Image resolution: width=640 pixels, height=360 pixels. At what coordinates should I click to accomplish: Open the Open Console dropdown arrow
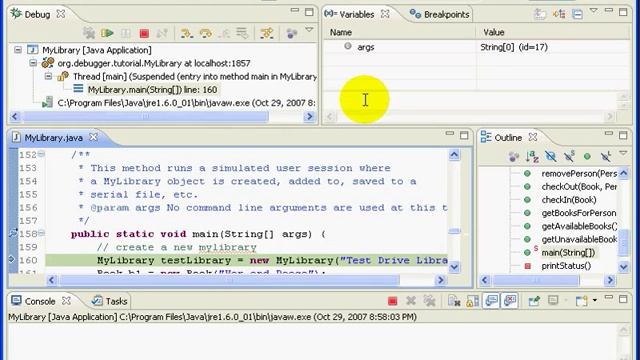595,301
